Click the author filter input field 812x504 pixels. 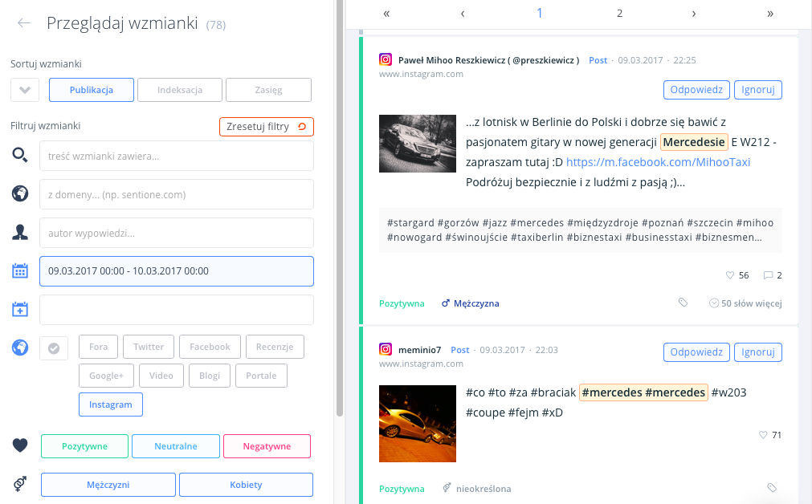coord(176,233)
